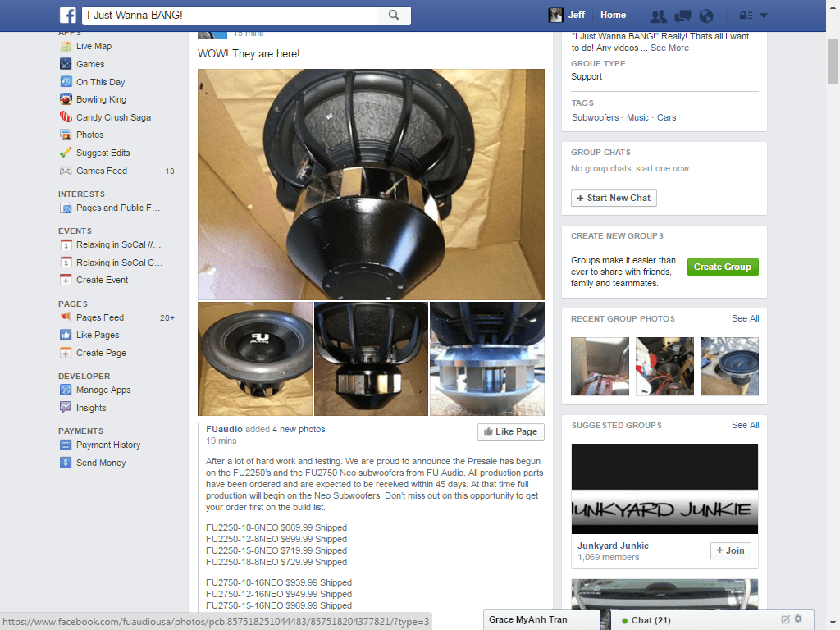Screen dimensions: 840x630
Task: Open the Music tag
Action: tap(637, 117)
